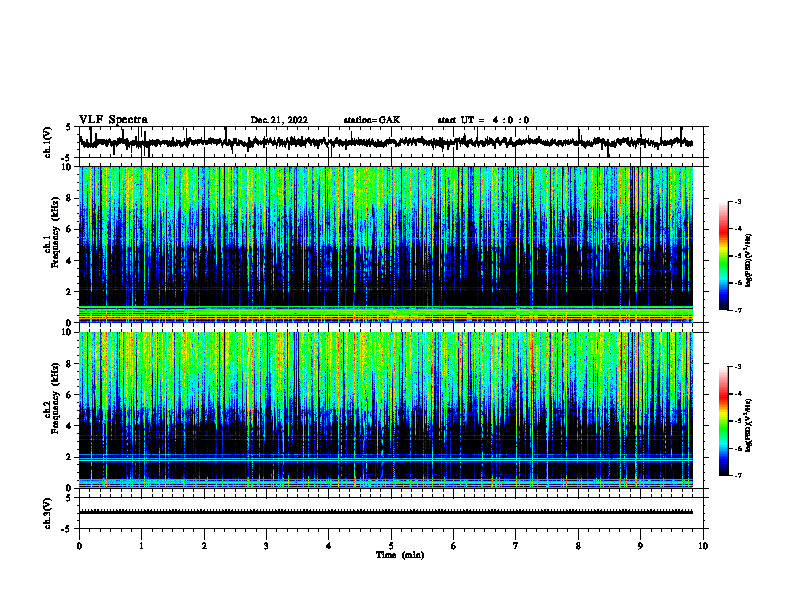Select the date text "Dec. 21, 2022"
This screenshot has height=612, width=792.
(x=279, y=120)
